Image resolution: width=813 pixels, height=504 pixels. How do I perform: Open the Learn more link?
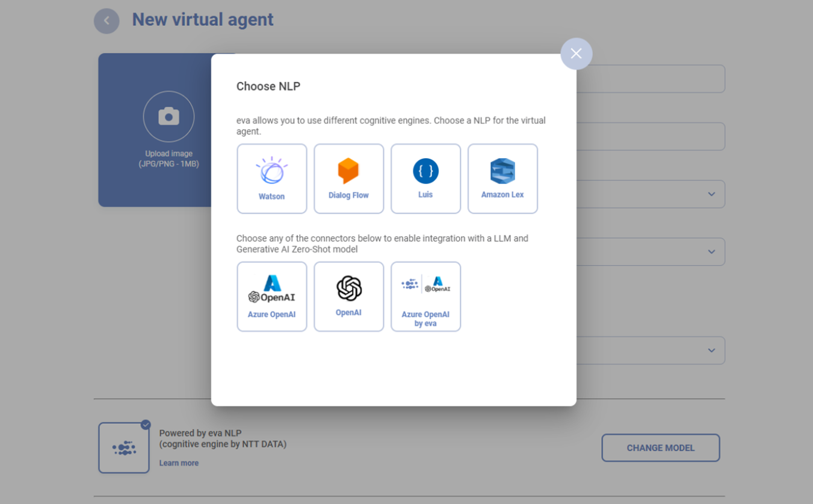(179, 463)
